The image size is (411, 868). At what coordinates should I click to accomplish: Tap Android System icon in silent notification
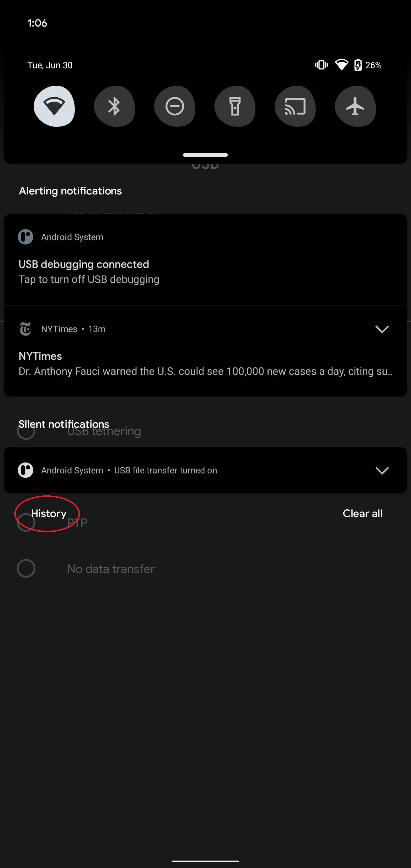click(26, 470)
